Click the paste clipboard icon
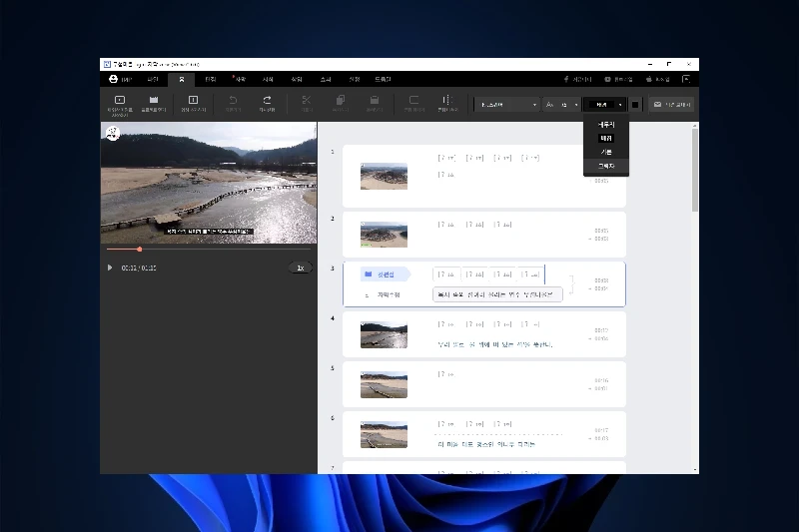This screenshot has width=799, height=532. [x=374, y=101]
